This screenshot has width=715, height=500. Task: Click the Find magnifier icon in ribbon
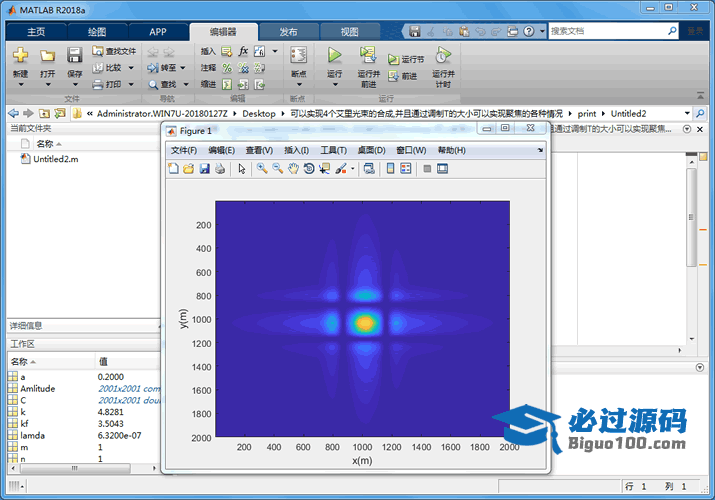coord(153,84)
